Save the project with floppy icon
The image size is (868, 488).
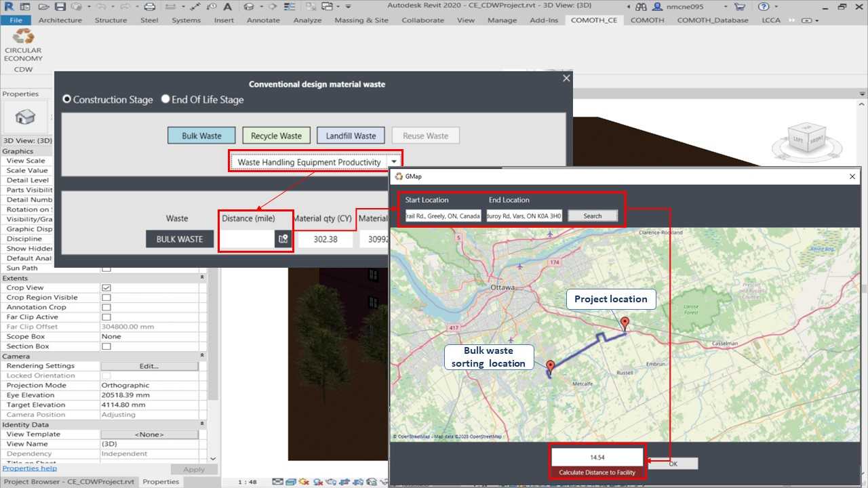point(60,6)
